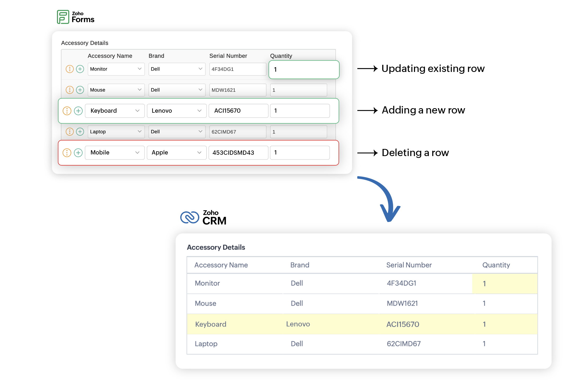Click the form's Brand column header
585x392 pixels.
tap(156, 56)
